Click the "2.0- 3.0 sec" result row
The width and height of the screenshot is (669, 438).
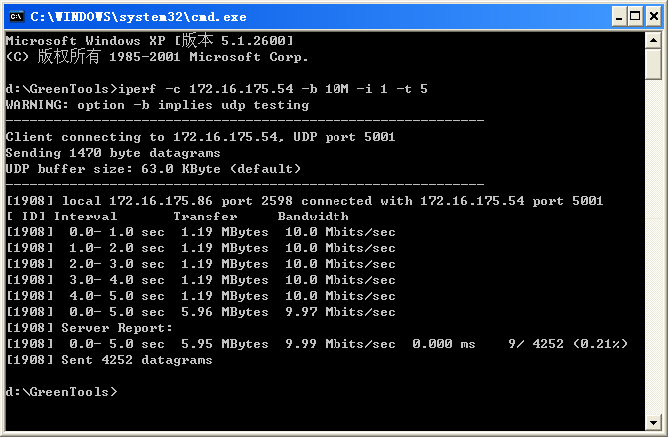point(201,264)
